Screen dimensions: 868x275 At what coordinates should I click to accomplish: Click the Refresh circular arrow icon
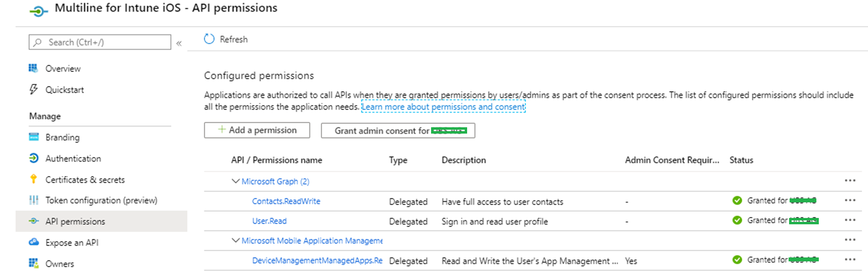209,39
